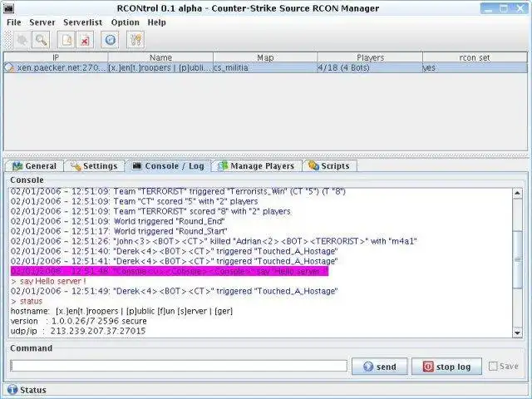Click the greyed-out gear toolbar icon

click(x=22, y=40)
